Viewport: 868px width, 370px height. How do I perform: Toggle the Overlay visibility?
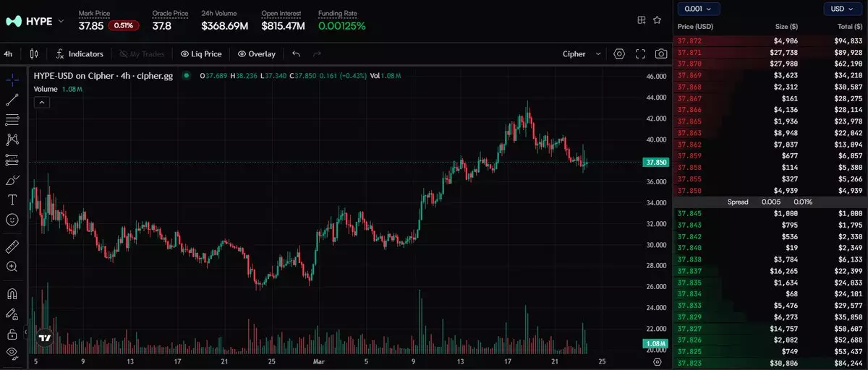(257, 53)
